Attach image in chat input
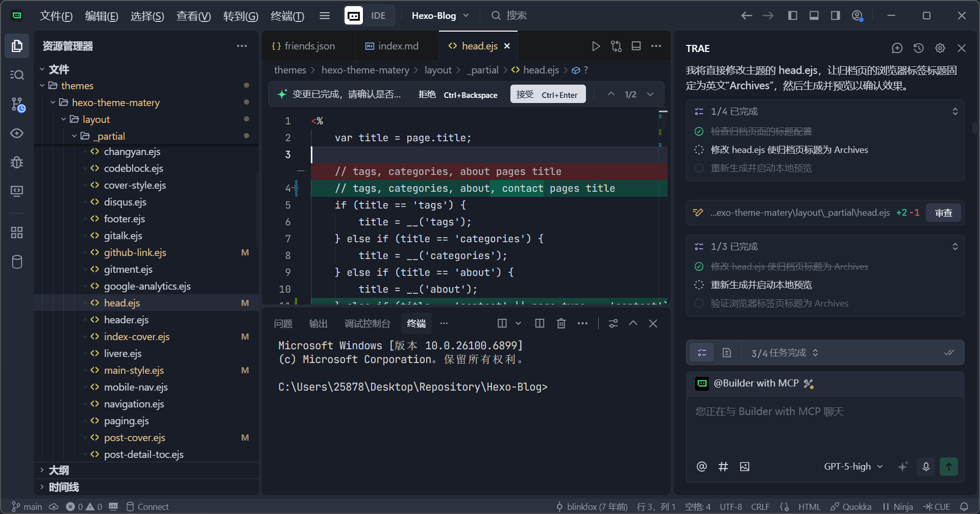 [x=745, y=467]
